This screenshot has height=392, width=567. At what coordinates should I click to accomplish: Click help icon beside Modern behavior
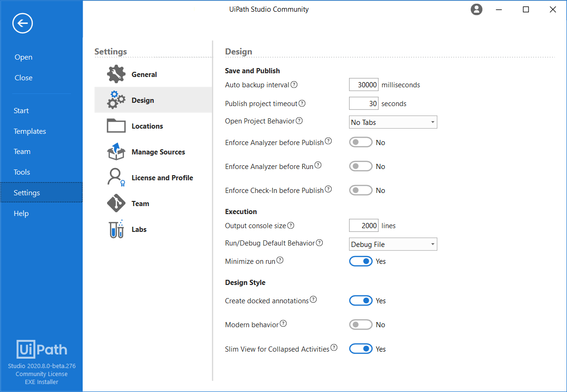pyautogui.click(x=283, y=323)
